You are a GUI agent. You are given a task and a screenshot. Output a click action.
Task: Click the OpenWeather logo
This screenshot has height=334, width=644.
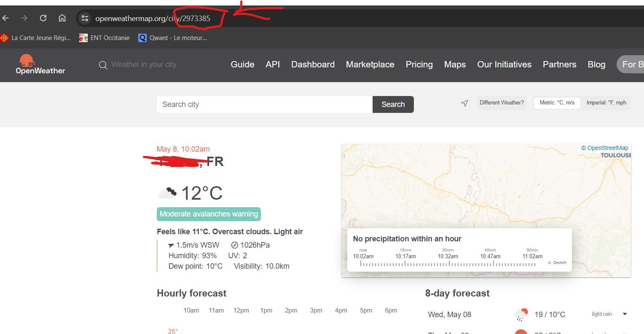click(40, 64)
